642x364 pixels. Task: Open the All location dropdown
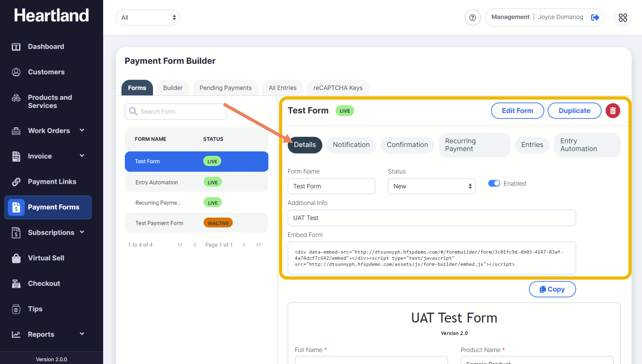(147, 17)
